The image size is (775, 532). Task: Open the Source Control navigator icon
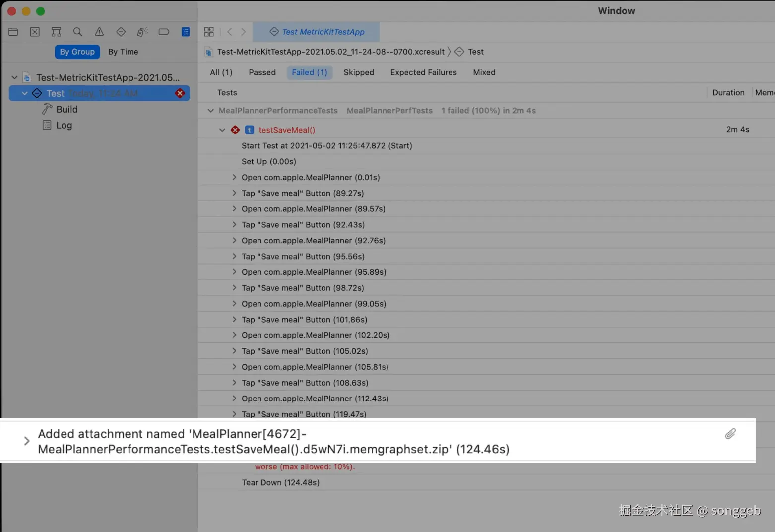tap(35, 32)
